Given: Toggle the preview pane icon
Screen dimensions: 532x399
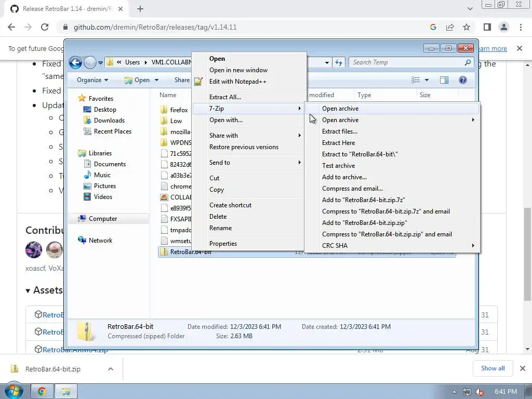Looking at the screenshot, I should point(444,79).
